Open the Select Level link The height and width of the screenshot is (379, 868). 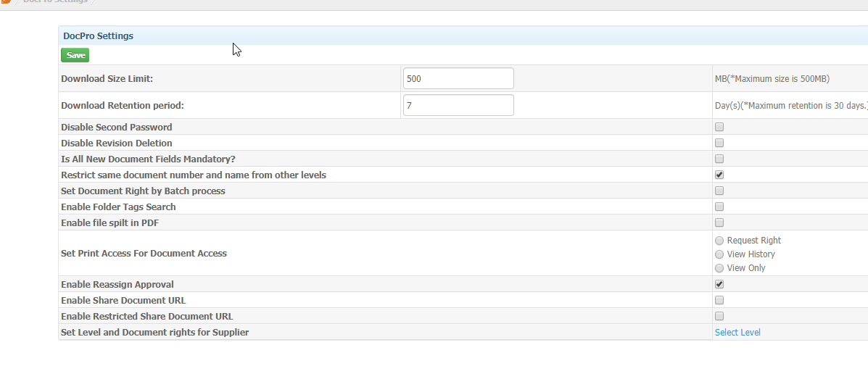[x=737, y=333]
